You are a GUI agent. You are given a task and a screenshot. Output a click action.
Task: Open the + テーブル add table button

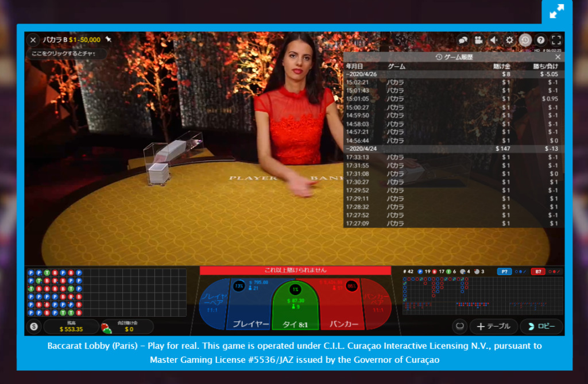click(x=493, y=327)
